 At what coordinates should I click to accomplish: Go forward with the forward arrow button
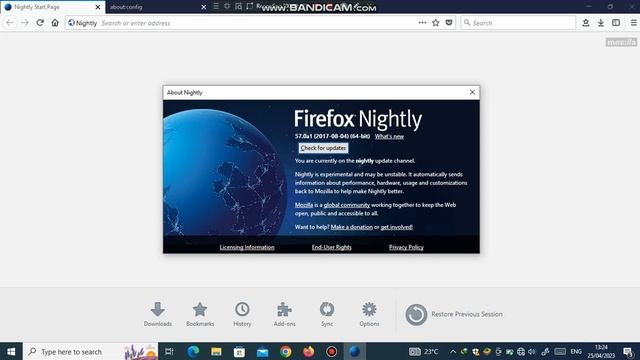25,23
